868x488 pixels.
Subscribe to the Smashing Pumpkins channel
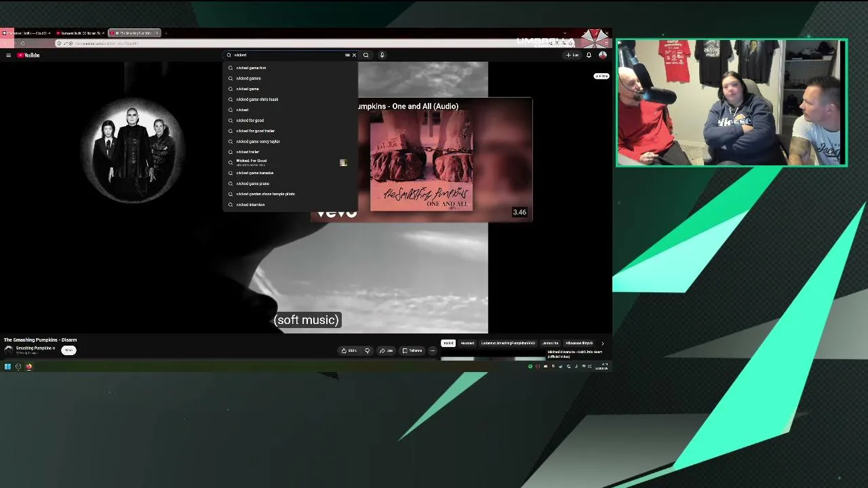(x=68, y=350)
